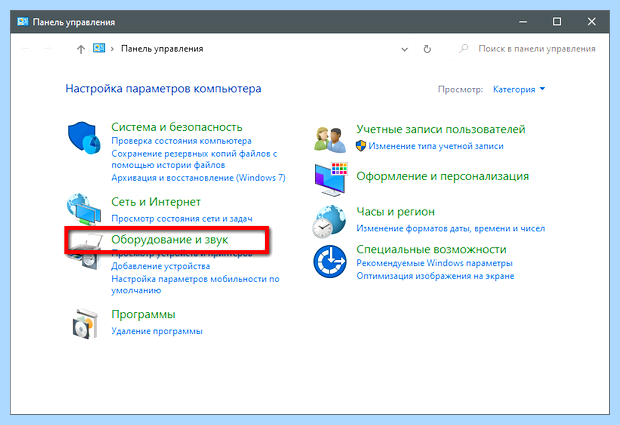The height and width of the screenshot is (425, 620).
Task: Open Программы category
Action: click(143, 315)
